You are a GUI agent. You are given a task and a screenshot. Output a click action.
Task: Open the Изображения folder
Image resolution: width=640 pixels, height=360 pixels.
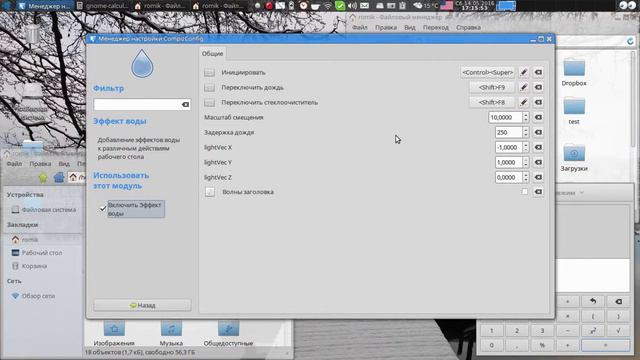click(x=114, y=333)
